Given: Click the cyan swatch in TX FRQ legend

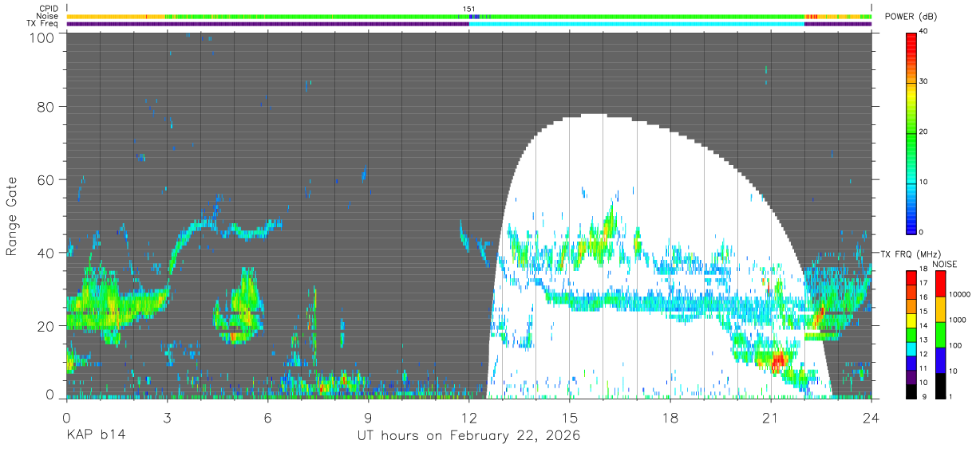Looking at the screenshot, I should (911, 349).
